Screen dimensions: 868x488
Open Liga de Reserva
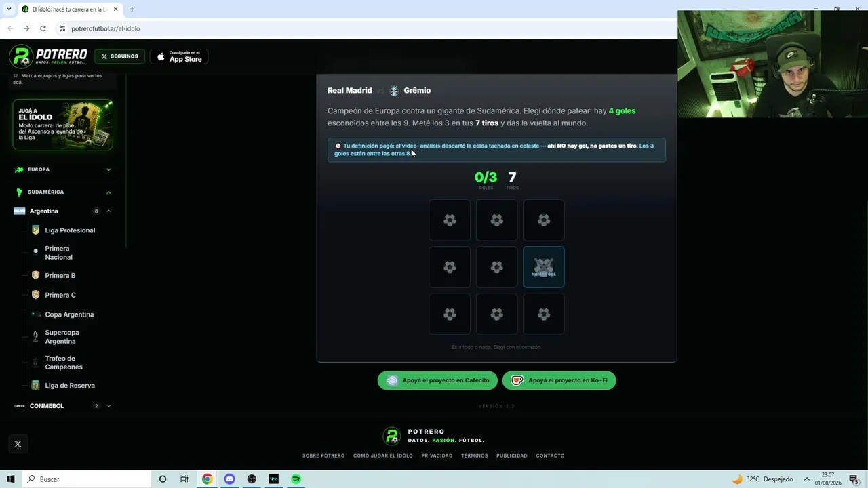[x=70, y=386]
